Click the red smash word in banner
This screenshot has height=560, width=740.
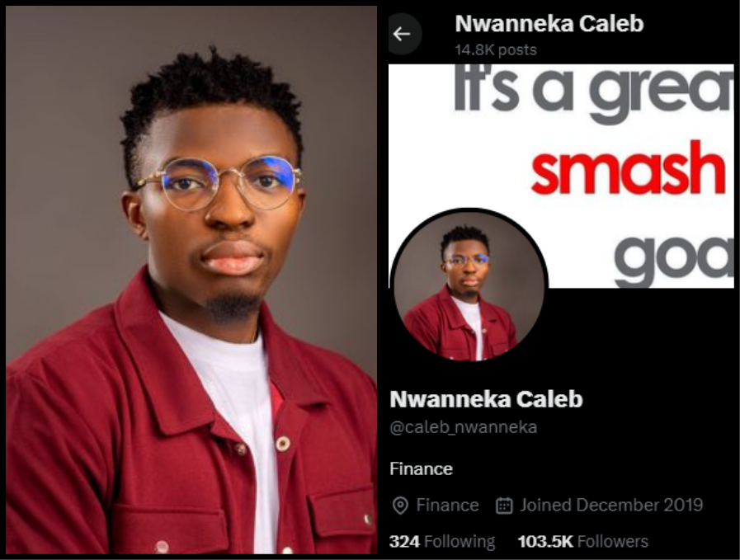(x=628, y=168)
